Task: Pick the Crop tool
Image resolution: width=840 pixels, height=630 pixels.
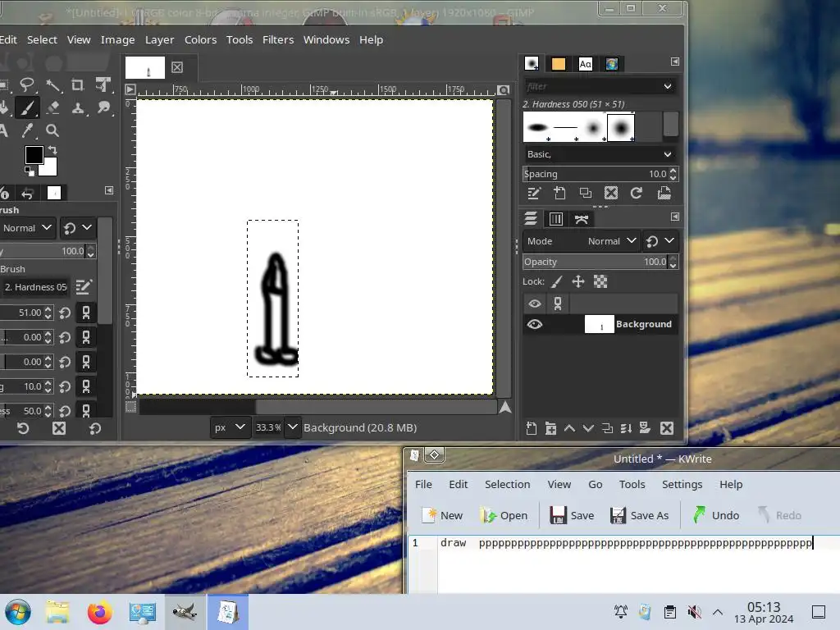Action: [77, 84]
